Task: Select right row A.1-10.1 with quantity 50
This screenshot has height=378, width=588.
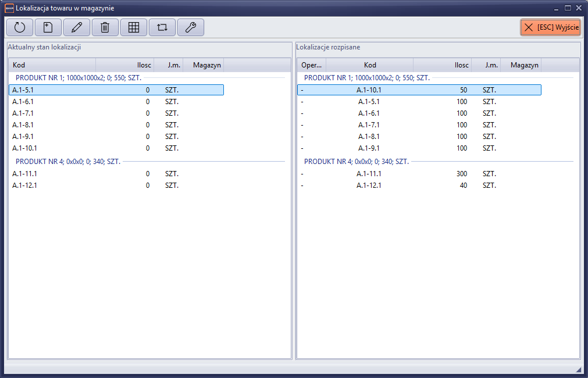Action: pyautogui.click(x=419, y=90)
